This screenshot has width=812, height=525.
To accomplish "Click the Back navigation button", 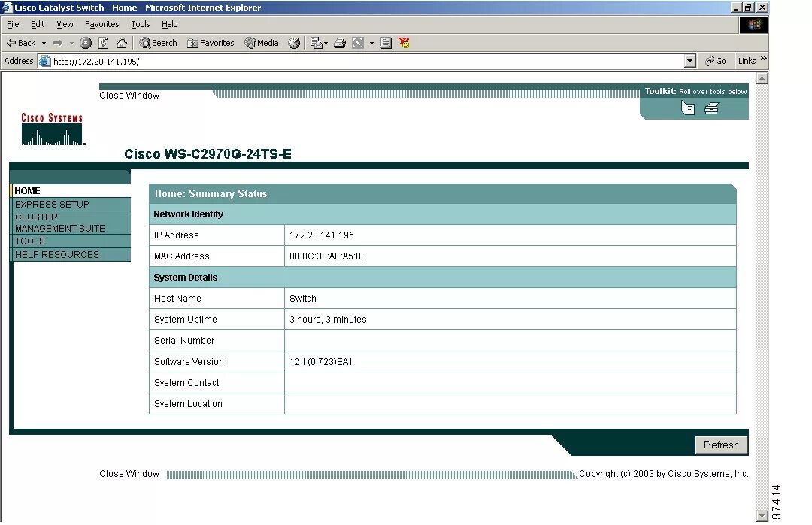I will click(x=21, y=43).
